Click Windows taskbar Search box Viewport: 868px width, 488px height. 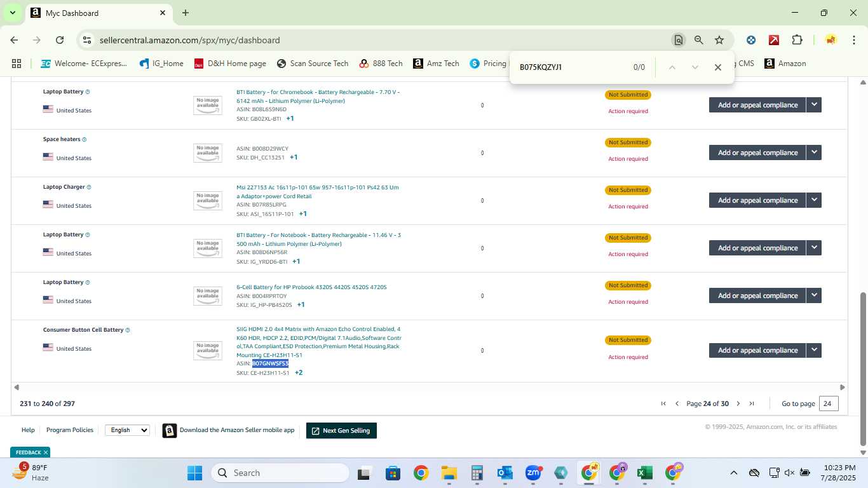(x=280, y=473)
